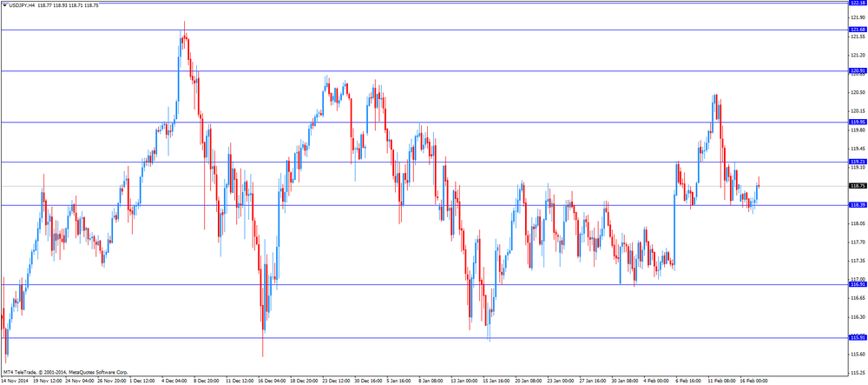The height and width of the screenshot is (385, 868).
Task: Click the 121.55 tick on price axis
Action: tap(858, 36)
